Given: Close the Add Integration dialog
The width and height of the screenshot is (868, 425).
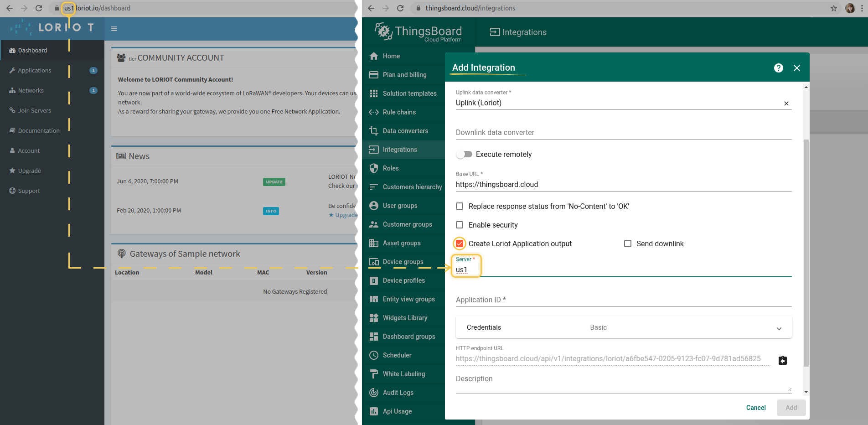Looking at the screenshot, I should 797,68.
